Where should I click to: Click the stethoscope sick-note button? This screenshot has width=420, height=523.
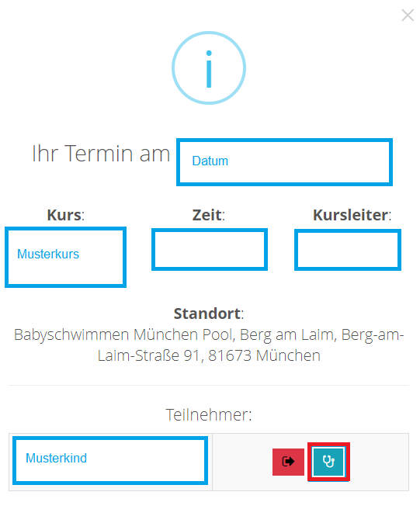[x=328, y=462]
